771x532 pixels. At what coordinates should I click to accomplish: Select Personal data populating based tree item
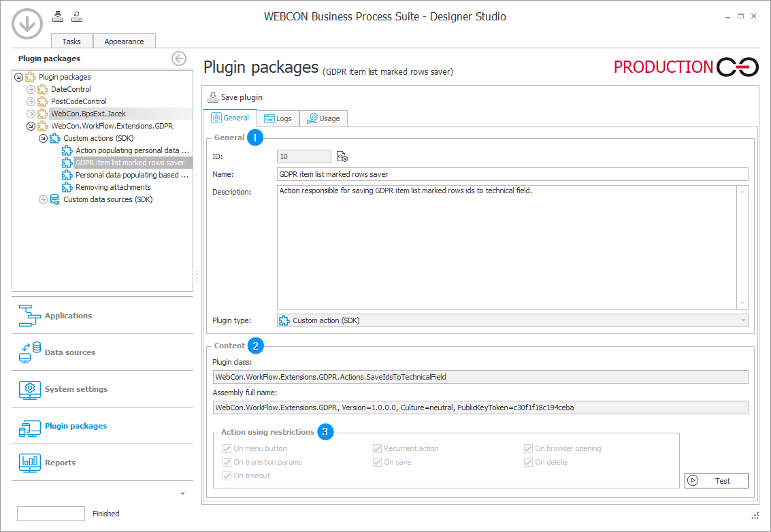pos(132,175)
